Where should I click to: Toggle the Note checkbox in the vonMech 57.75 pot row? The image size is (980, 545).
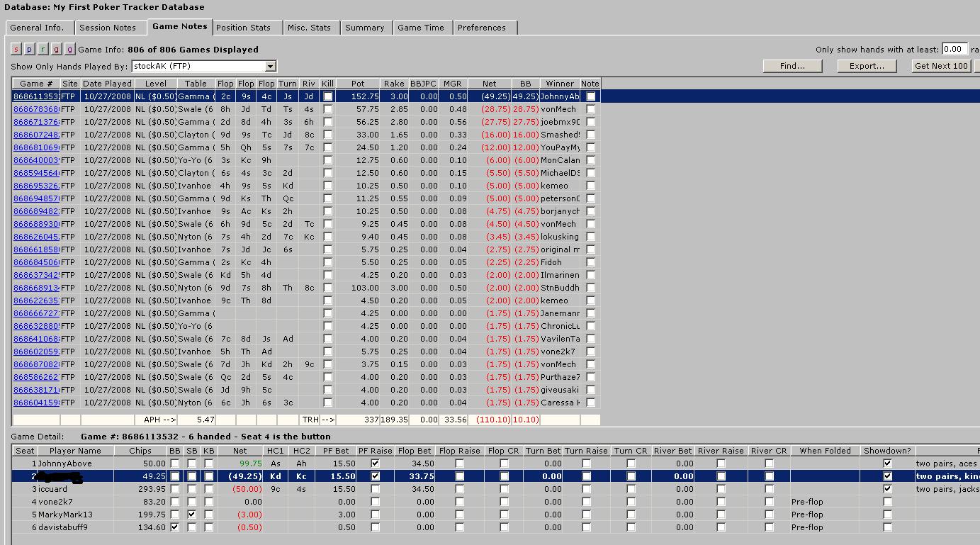coord(590,109)
